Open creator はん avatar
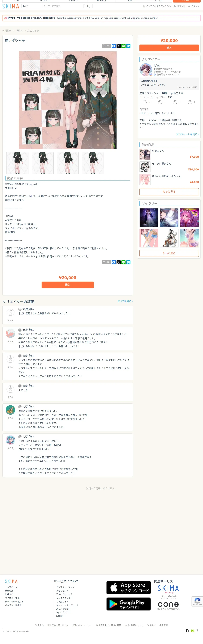 click(146, 69)
